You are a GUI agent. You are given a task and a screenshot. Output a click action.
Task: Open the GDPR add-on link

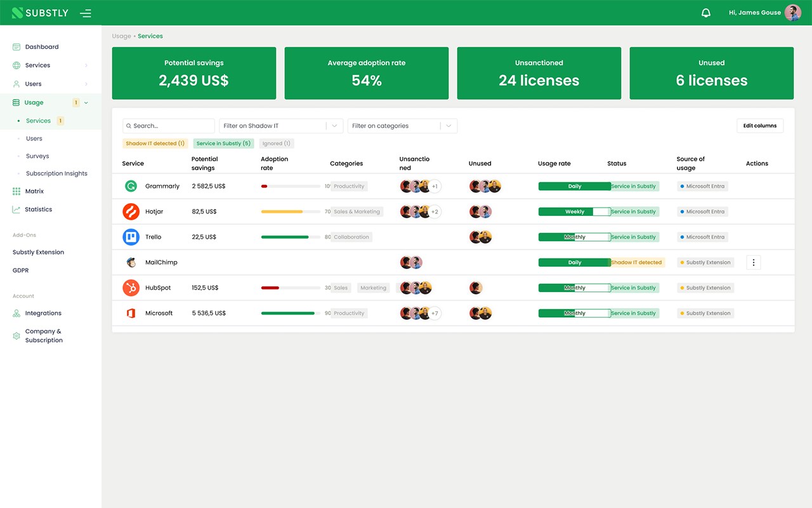pyautogui.click(x=20, y=271)
